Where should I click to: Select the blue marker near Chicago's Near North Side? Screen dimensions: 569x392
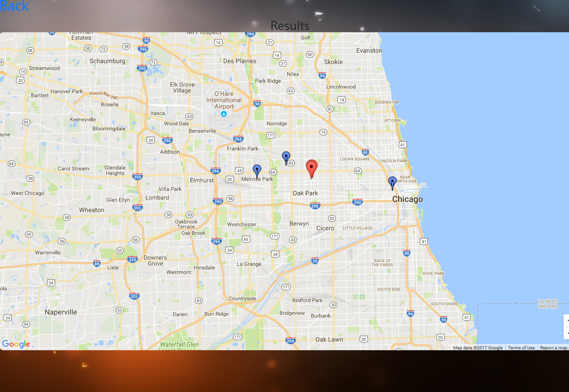point(392,183)
